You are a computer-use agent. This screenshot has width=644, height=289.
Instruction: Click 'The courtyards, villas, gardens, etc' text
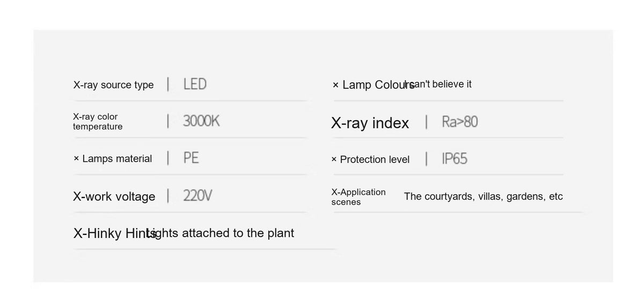tap(484, 196)
